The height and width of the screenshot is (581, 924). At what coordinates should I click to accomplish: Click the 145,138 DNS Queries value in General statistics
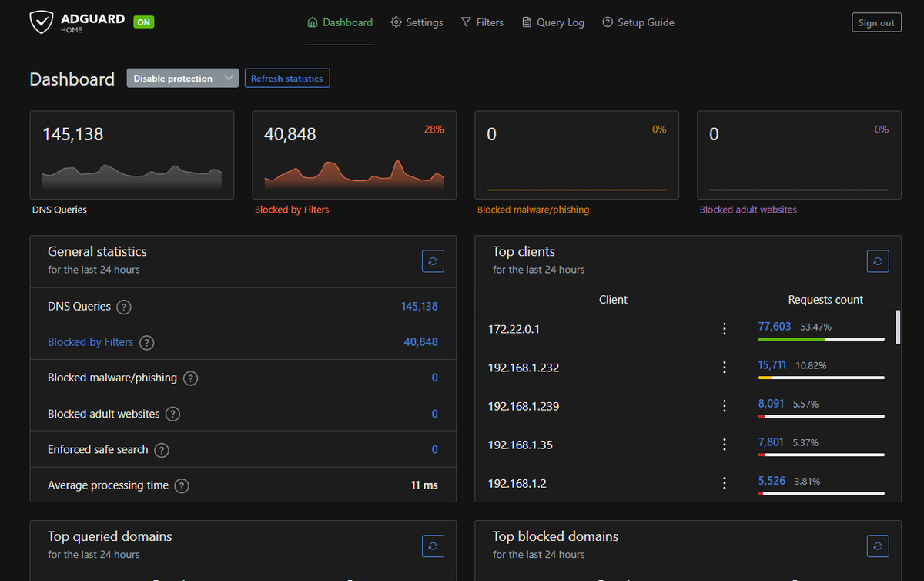(419, 307)
